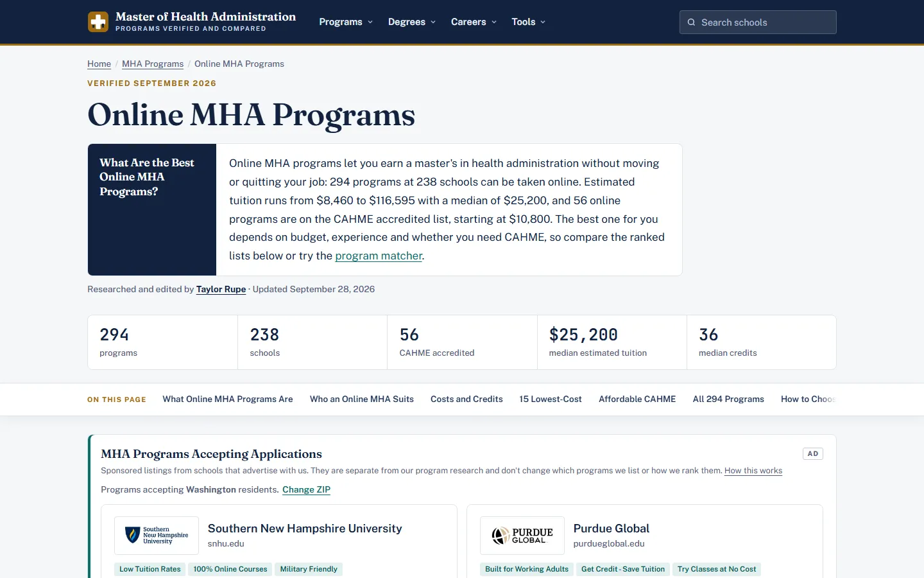
Task: Click the 56 CAHME accredited stat
Action: click(462, 342)
